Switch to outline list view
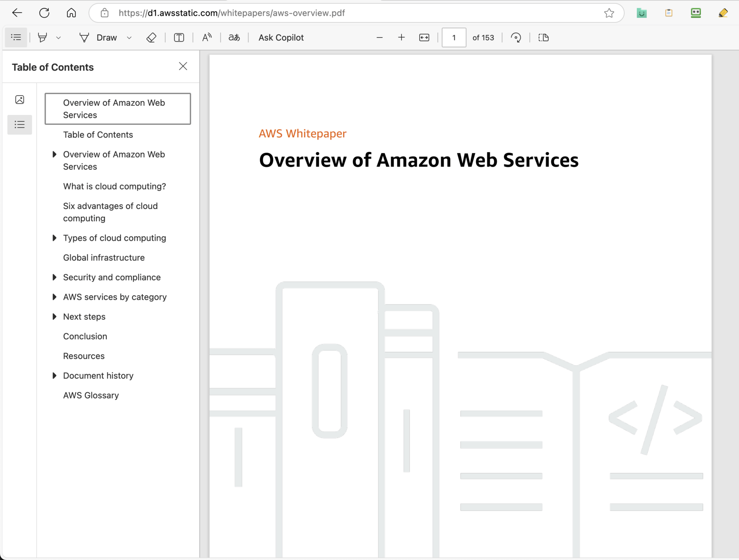 click(20, 124)
